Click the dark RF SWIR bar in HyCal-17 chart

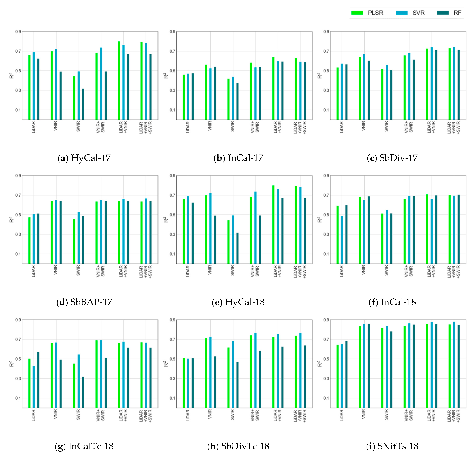(x=83, y=104)
